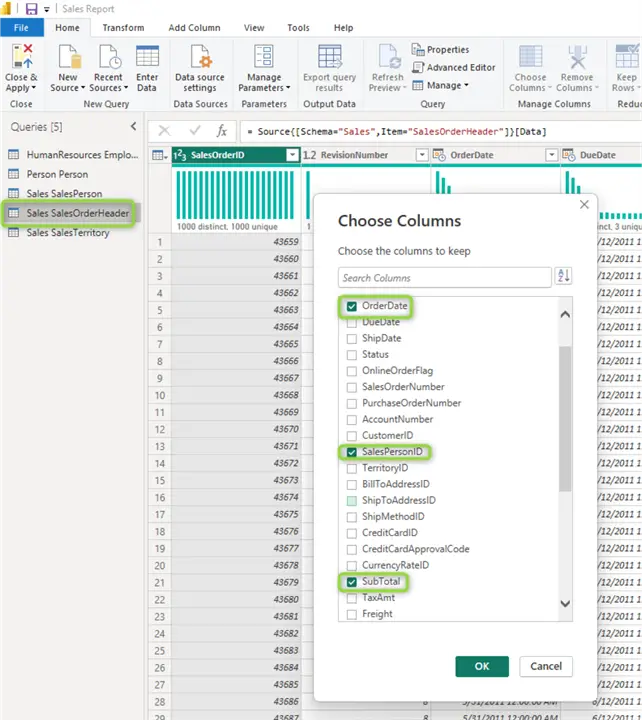Image resolution: width=642 pixels, height=720 pixels.
Task: Click the scroll up arrow in column list
Action: (565, 314)
